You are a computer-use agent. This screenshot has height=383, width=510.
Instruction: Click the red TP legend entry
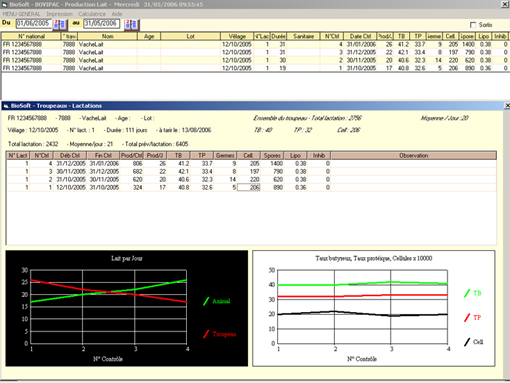pyautogui.click(x=473, y=318)
